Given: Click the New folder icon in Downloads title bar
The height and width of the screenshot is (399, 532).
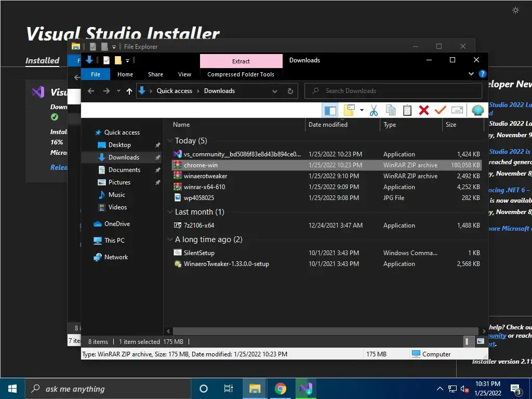Looking at the screenshot, I should pyautogui.click(x=118, y=60).
